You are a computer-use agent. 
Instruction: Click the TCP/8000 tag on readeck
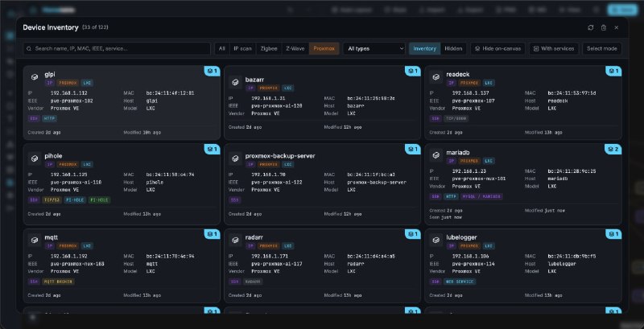coord(456,118)
